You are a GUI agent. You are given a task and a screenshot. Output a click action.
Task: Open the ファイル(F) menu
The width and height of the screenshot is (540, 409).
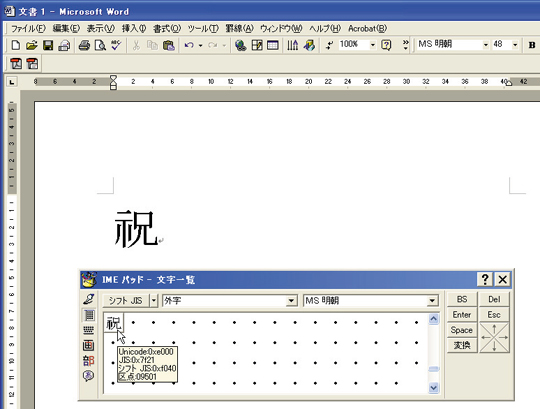[x=28, y=29]
